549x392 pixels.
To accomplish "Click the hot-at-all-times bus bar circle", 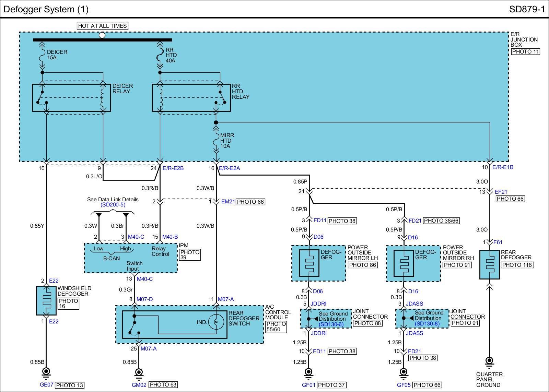I will 102,35.
